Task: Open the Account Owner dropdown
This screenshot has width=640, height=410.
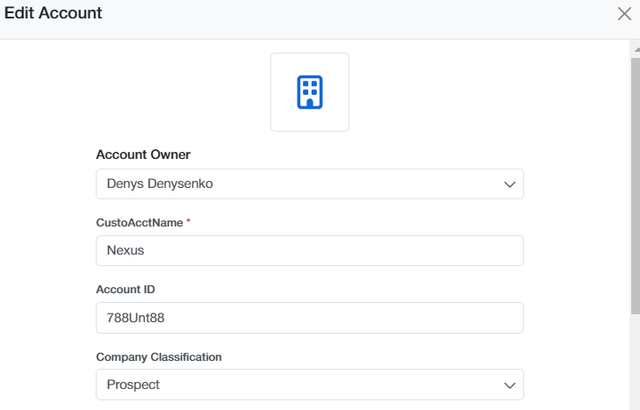Action: coord(310,184)
